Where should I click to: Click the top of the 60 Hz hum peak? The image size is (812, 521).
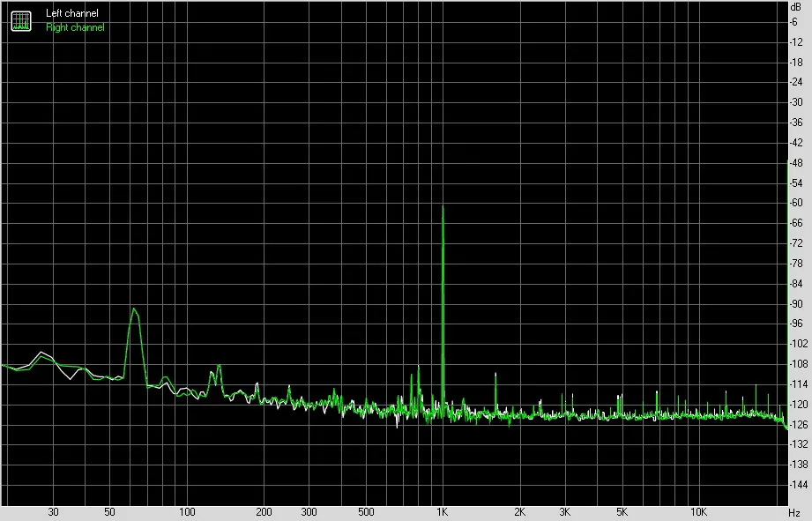[134, 309]
